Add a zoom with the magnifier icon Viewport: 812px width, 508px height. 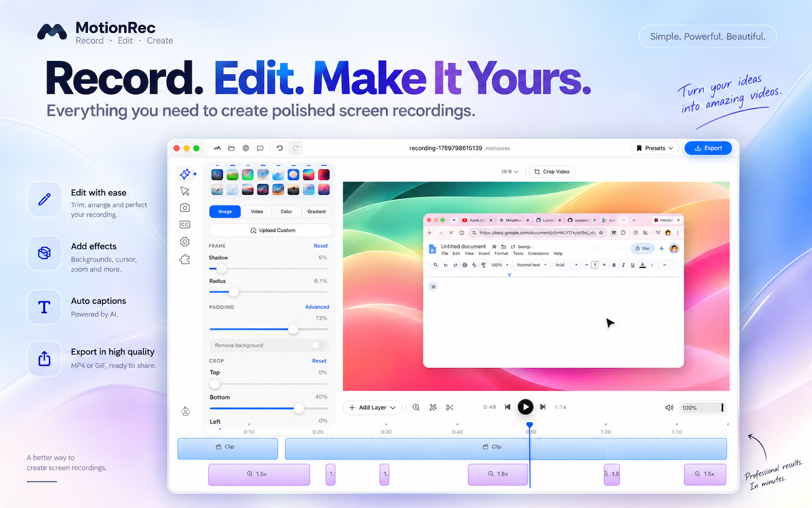416,408
